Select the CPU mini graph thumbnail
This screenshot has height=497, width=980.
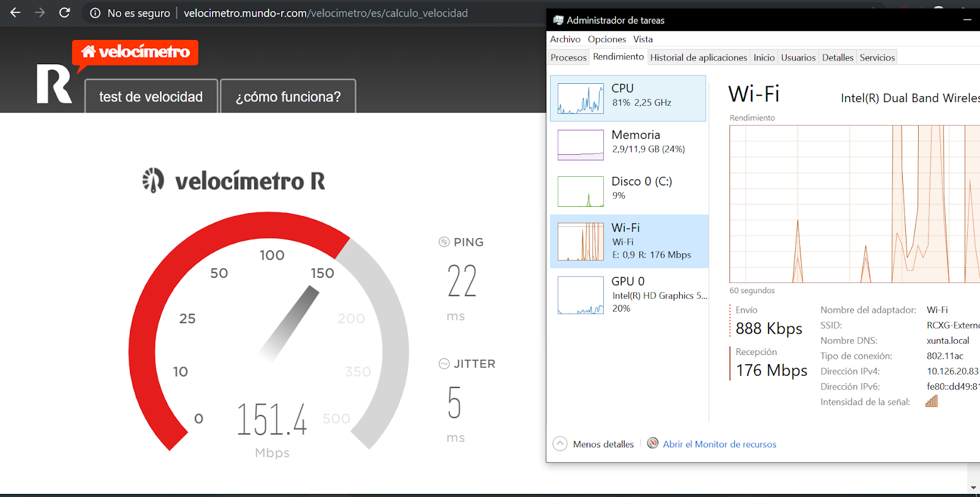(581, 99)
